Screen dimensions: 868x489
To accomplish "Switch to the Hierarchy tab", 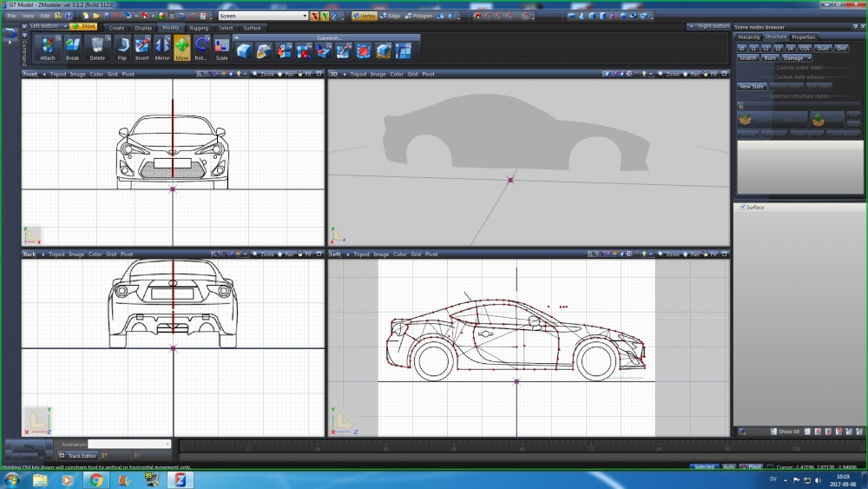I will [749, 37].
